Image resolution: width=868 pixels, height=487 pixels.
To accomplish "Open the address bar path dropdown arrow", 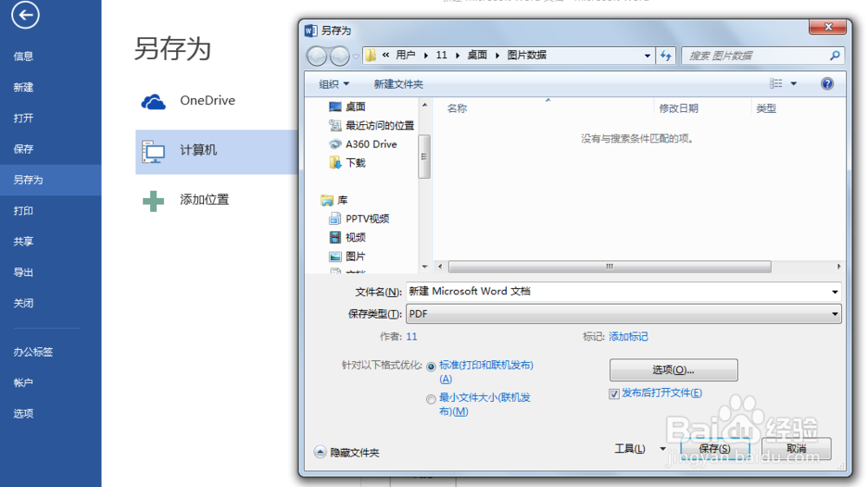I will (648, 56).
